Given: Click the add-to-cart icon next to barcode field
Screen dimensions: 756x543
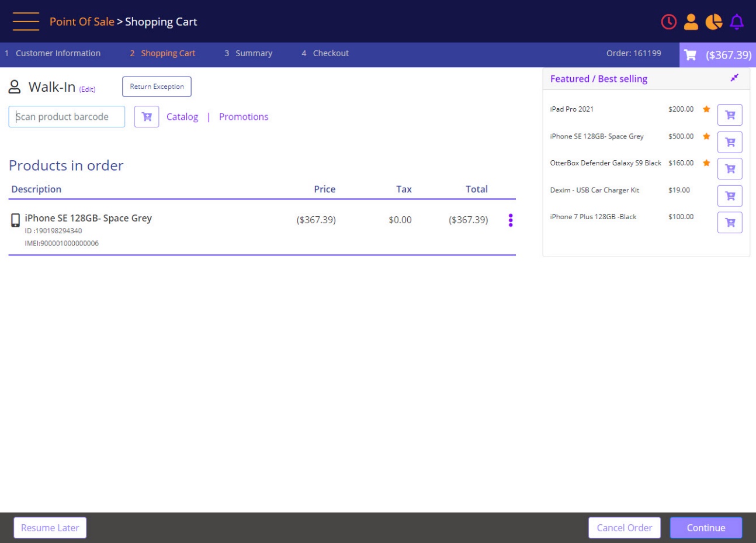Looking at the screenshot, I should 147,117.
